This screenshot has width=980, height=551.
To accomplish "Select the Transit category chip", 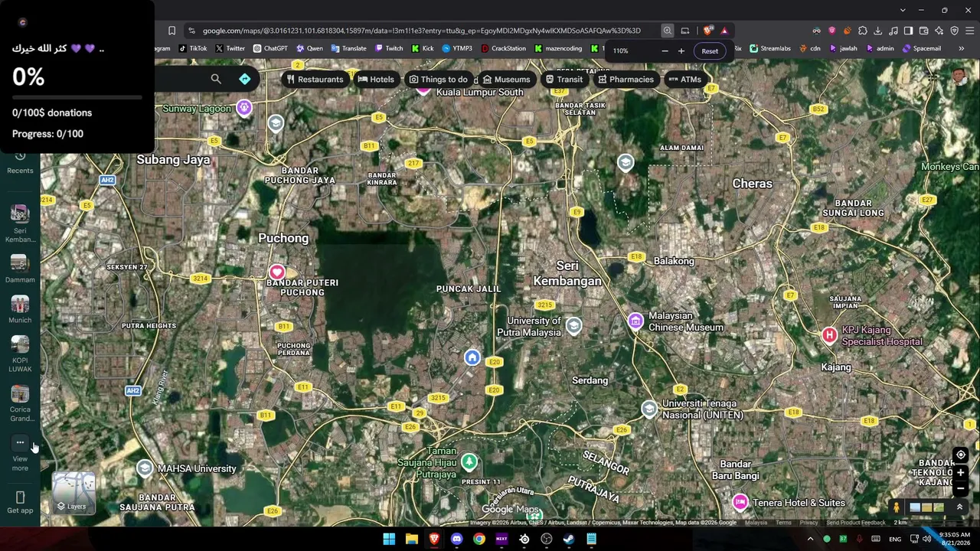I will point(564,79).
